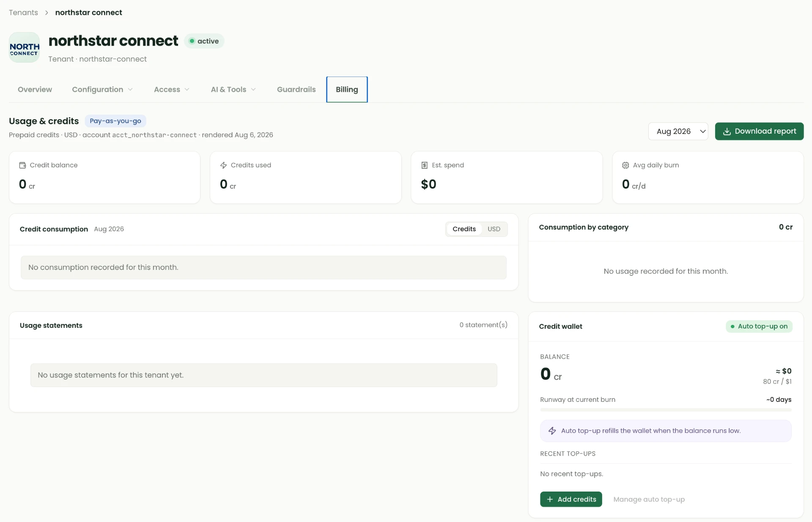This screenshot has height=522, width=812.
Task: Click the account id acct_northstar-connect
Action: pyautogui.click(x=154, y=135)
